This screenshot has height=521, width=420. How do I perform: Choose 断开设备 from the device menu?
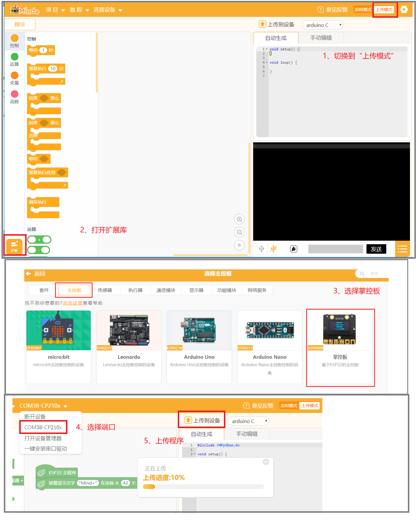(35, 417)
